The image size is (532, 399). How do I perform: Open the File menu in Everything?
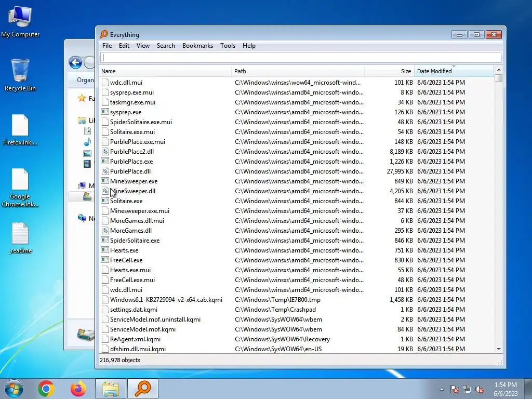[x=107, y=46]
